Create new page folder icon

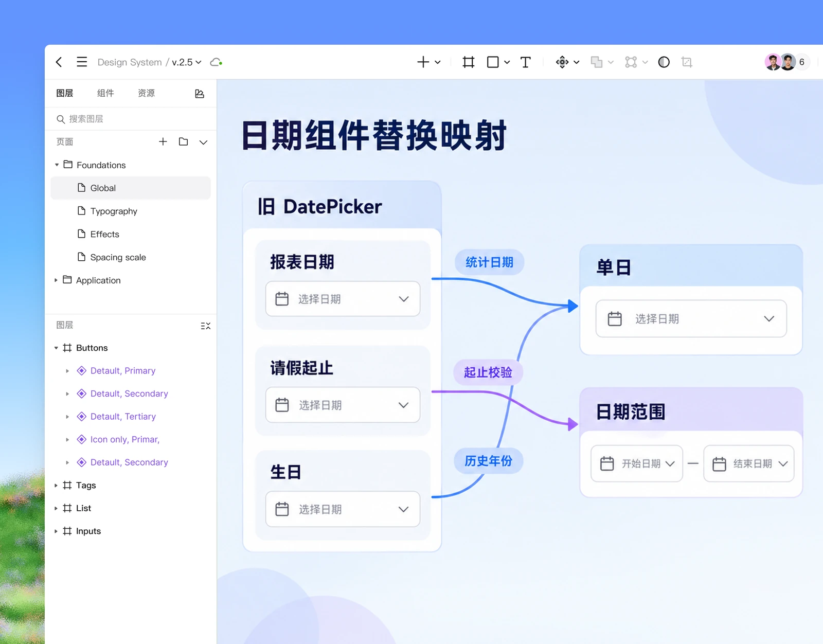point(183,141)
